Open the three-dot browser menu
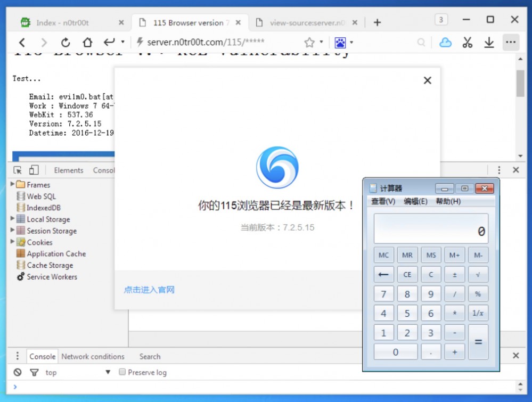Screen dimensions: 532x402 click(x=511, y=42)
